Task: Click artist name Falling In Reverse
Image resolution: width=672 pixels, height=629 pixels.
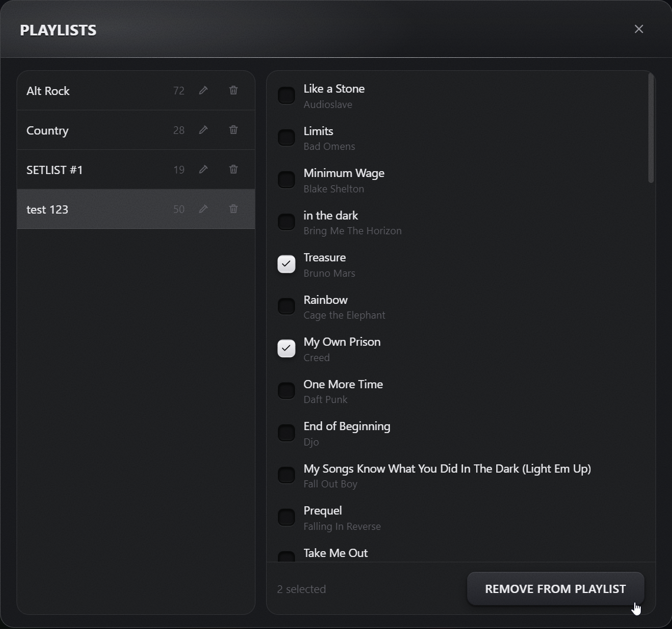Action: click(342, 526)
